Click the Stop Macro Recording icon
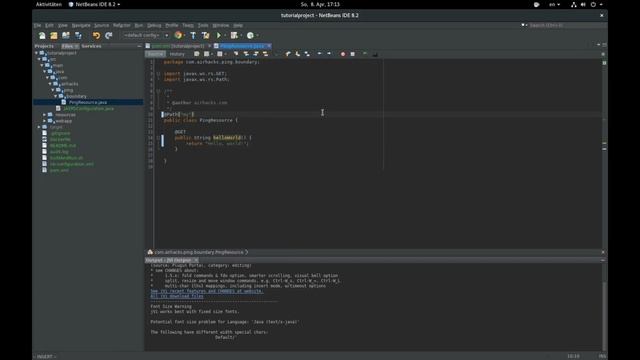The height and width of the screenshot is (360, 640). (353, 54)
